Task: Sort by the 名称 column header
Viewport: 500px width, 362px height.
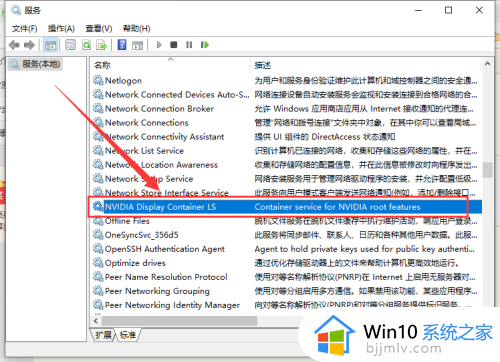Action: 170,65
